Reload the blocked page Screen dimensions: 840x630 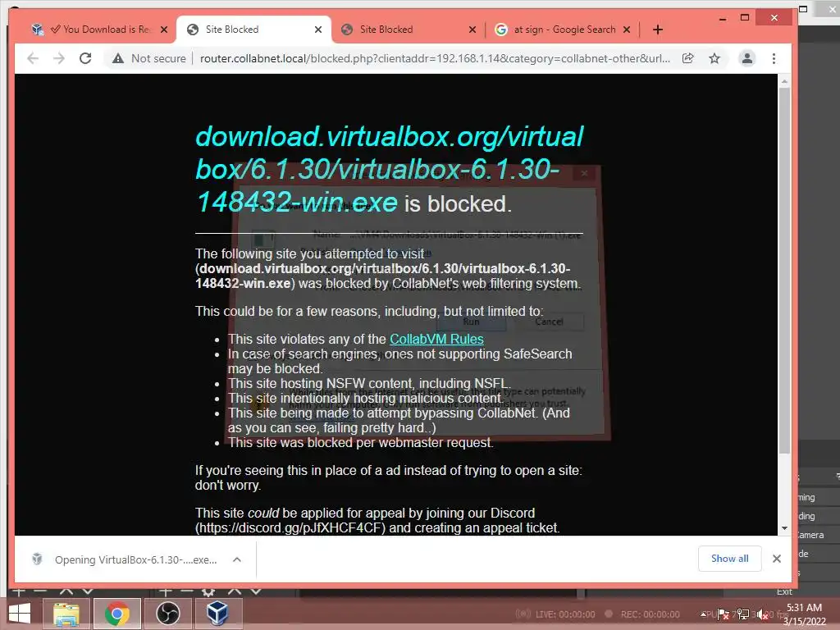click(x=85, y=58)
